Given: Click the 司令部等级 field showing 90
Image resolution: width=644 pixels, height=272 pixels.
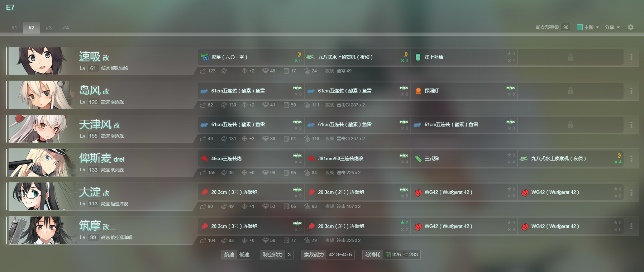Looking at the screenshot, I should click(x=566, y=27).
